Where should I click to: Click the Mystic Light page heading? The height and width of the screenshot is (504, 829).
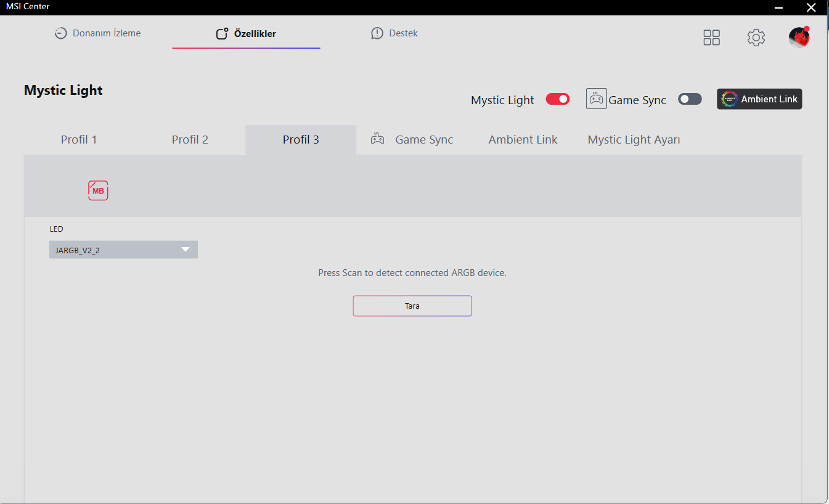tap(63, 90)
